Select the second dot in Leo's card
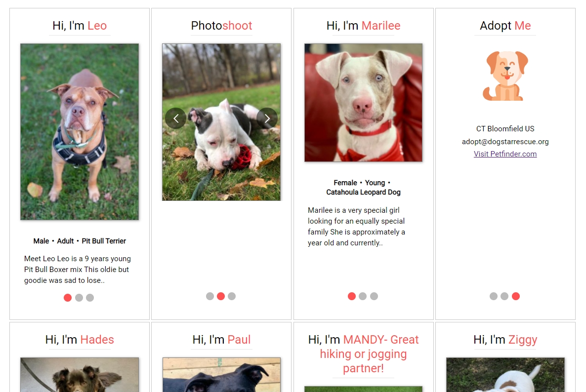 79,298
